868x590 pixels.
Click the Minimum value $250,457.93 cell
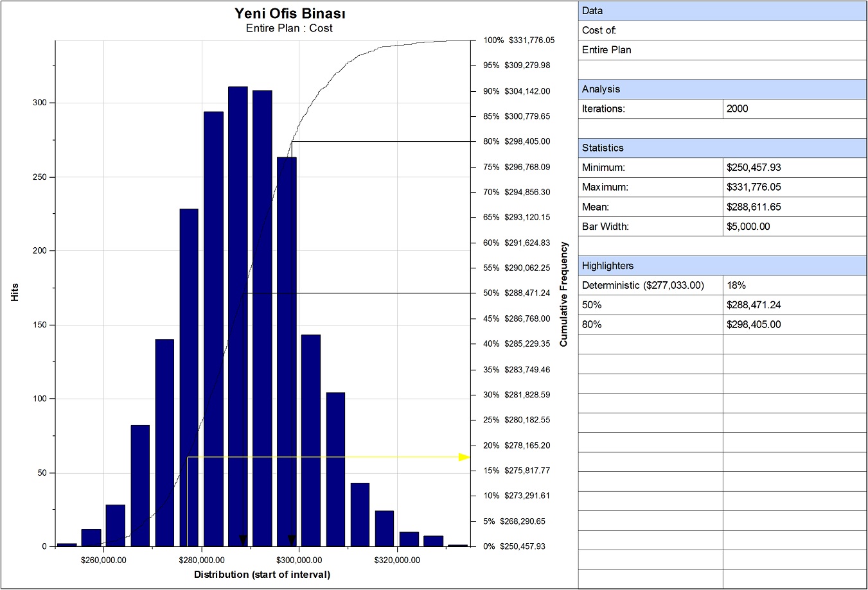793,168
